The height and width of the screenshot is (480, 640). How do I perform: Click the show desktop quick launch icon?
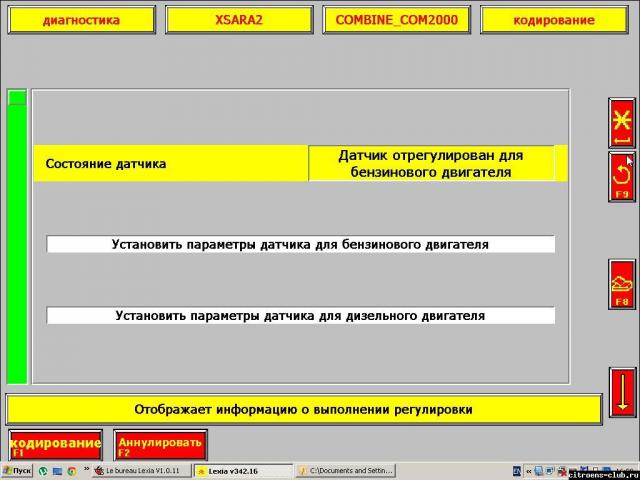(57, 471)
